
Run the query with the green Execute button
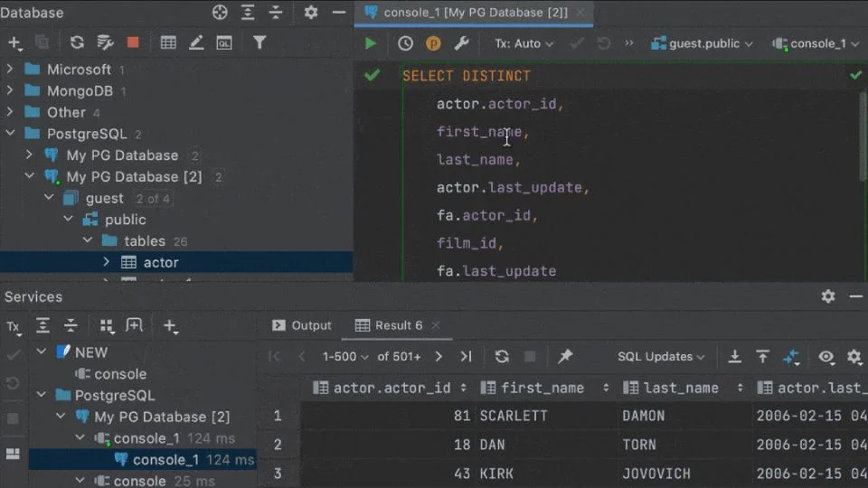[x=371, y=43]
